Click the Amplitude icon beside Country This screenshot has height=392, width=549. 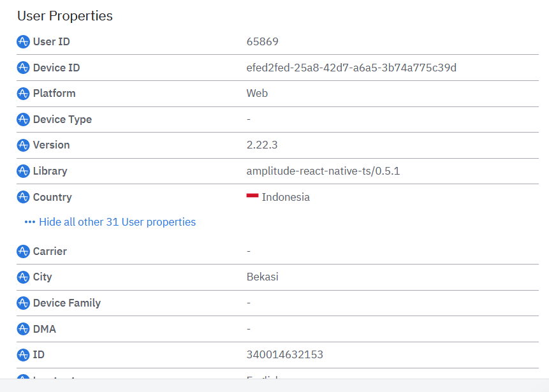[x=23, y=198]
